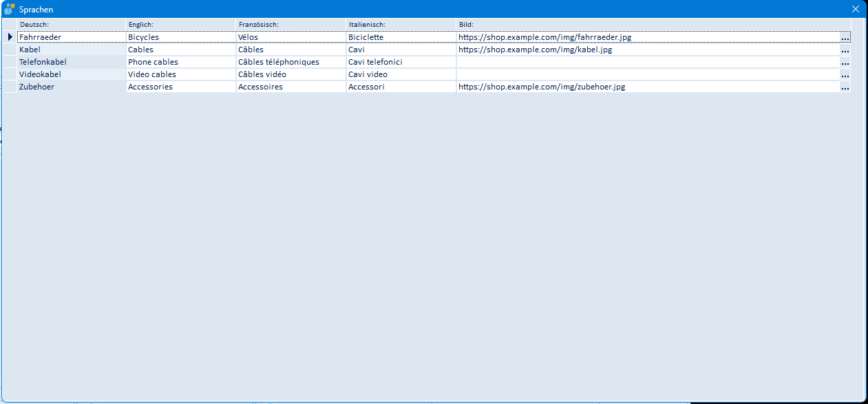Image resolution: width=868 pixels, height=404 pixels.
Task: Open browse button in Telefonkabel row
Action: pyautogui.click(x=845, y=62)
